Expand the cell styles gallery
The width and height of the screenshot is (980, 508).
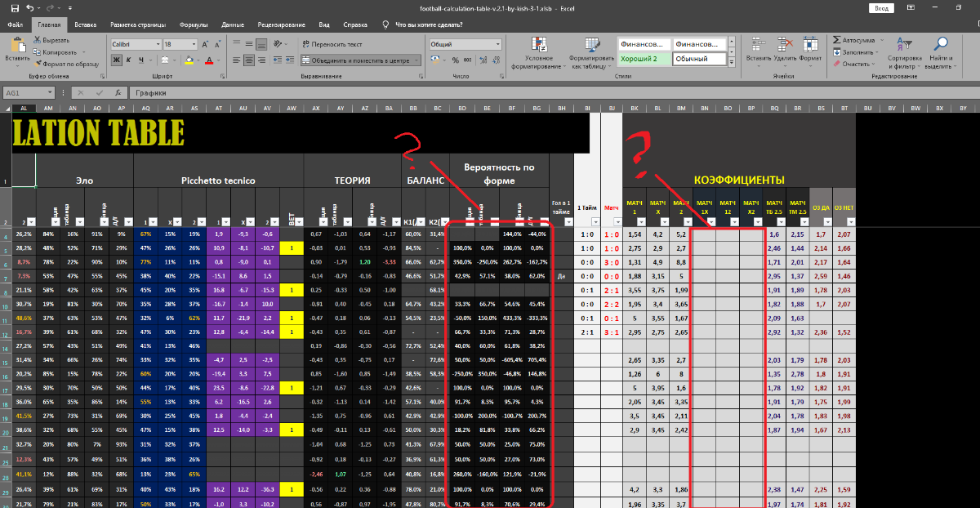tap(732, 62)
